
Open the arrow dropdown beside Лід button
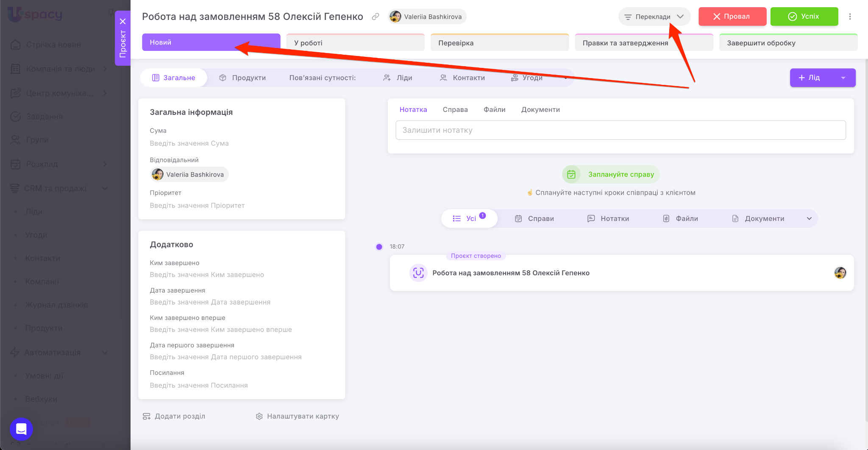click(843, 78)
